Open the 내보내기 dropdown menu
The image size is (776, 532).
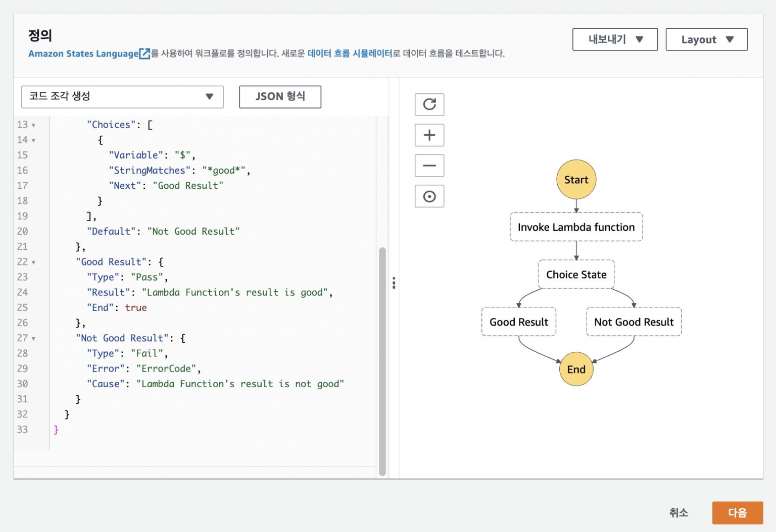(615, 39)
